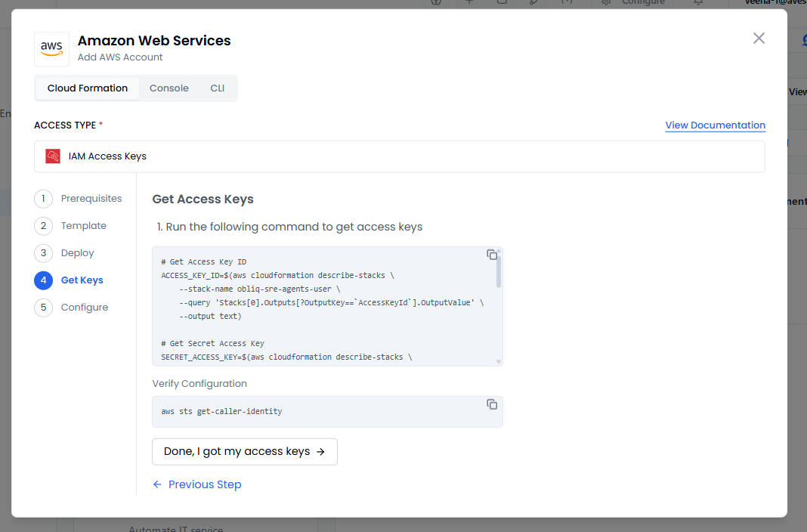Close the Add AWS Account dialog

coord(759,39)
